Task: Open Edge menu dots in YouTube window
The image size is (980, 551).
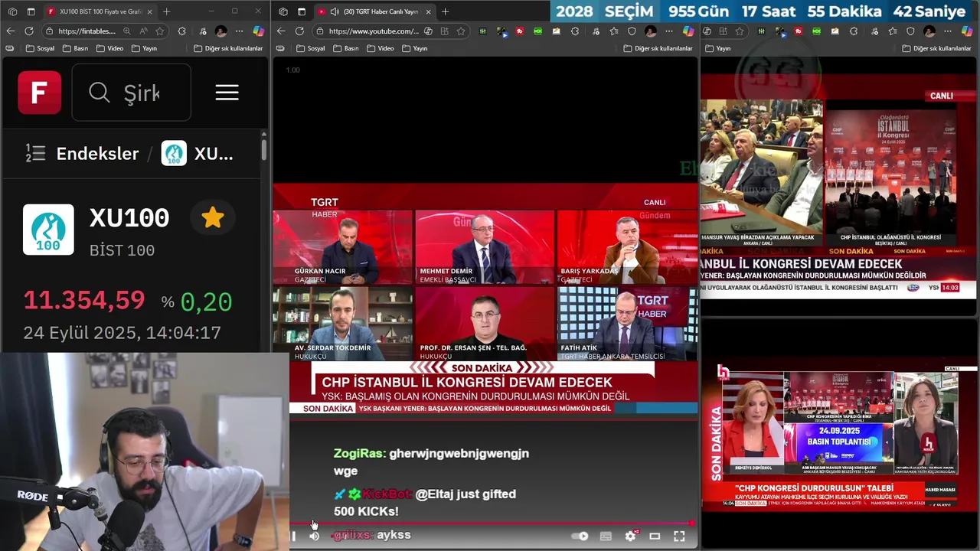Action: click(669, 31)
